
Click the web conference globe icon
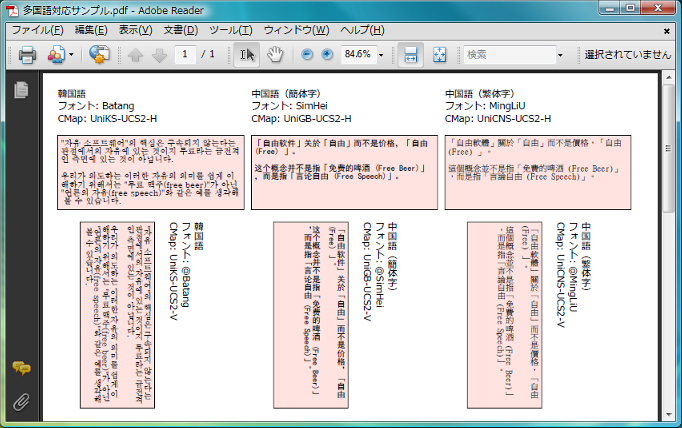click(99, 54)
